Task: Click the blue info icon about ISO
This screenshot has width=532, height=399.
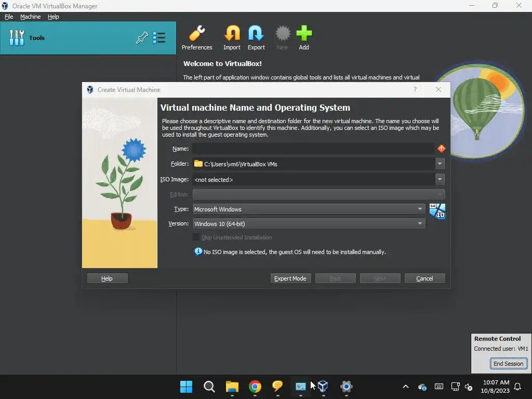Action: [198, 251]
